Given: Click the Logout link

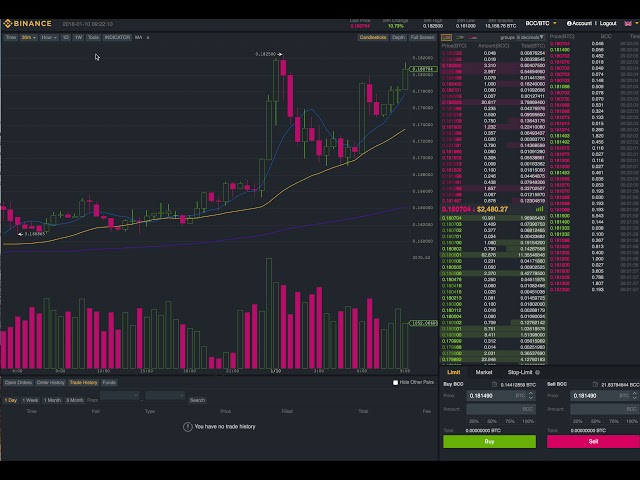Looking at the screenshot, I should [608, 24].
